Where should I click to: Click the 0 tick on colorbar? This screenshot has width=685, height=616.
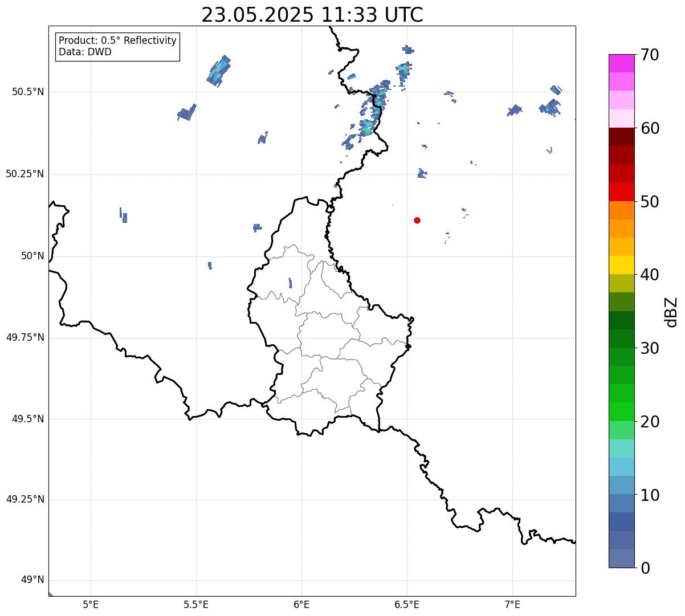(x=645, y=568)
